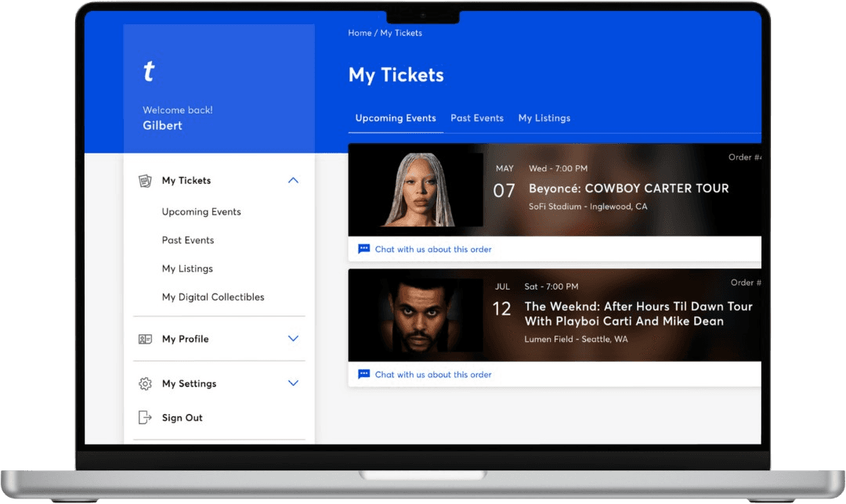Click the JUL 12 date on Weeknd card
Viewport: 846px width, 504px height.
tap(502, 301)
